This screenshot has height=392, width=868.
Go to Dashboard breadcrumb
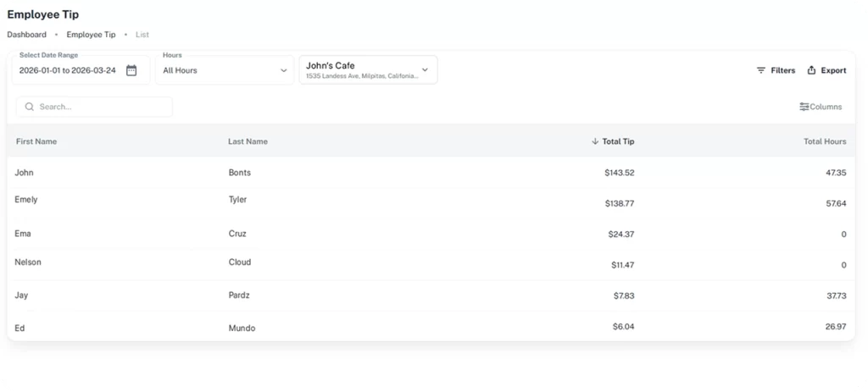26,35
